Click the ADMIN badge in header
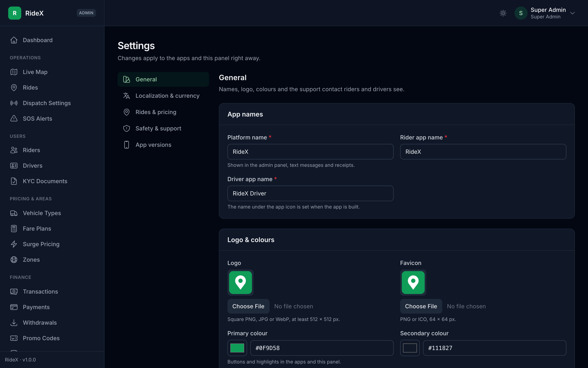The height and width of the screenshot is (368, 588). point(86,13)
